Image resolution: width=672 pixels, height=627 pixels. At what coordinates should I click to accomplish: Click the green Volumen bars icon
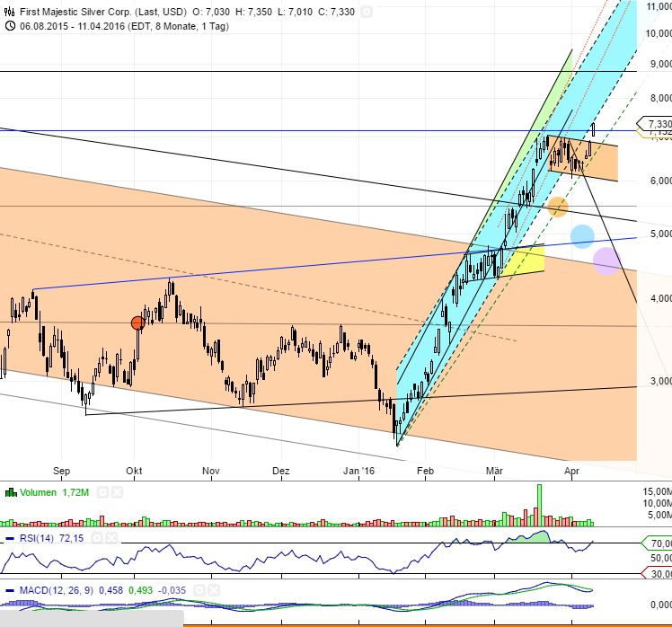[10, 492]
